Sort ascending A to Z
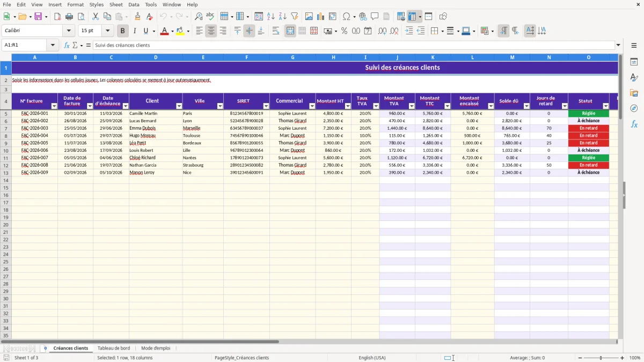The width and height of the screenshot is (644, 362). point(271,17)
